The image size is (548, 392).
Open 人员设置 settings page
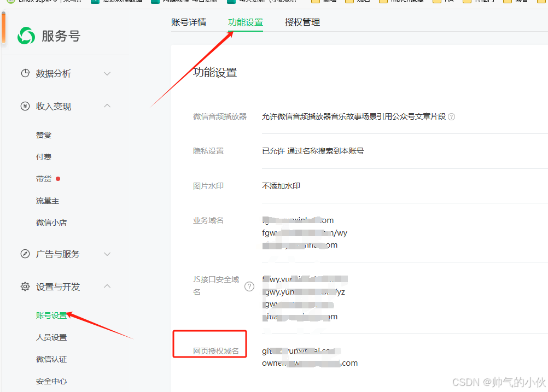point(51,337)
